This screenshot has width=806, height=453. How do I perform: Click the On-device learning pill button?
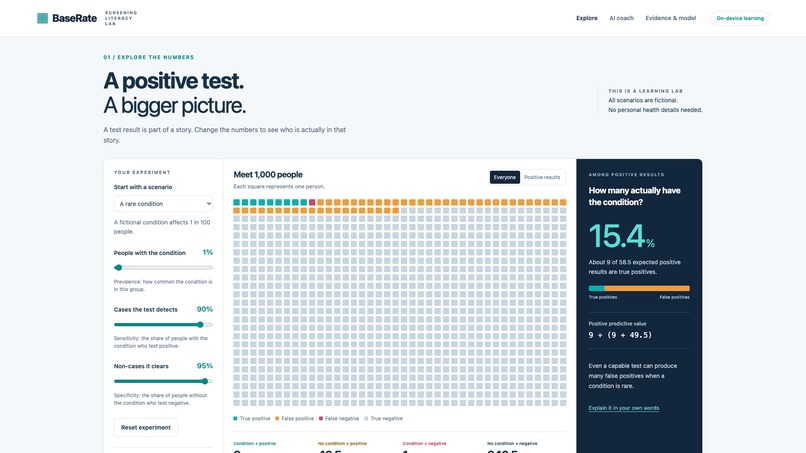pyautogui.click(x=740, y=18)
